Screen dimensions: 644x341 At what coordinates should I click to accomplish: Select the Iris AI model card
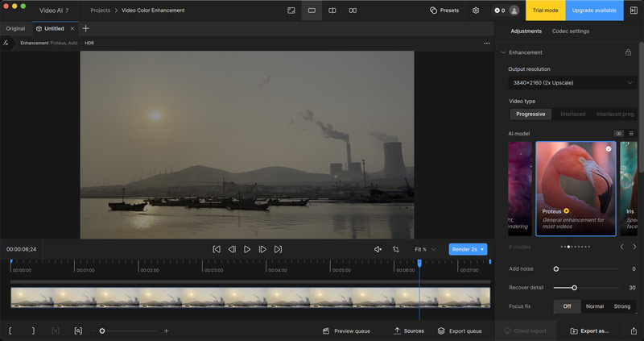tap(629, 189)
